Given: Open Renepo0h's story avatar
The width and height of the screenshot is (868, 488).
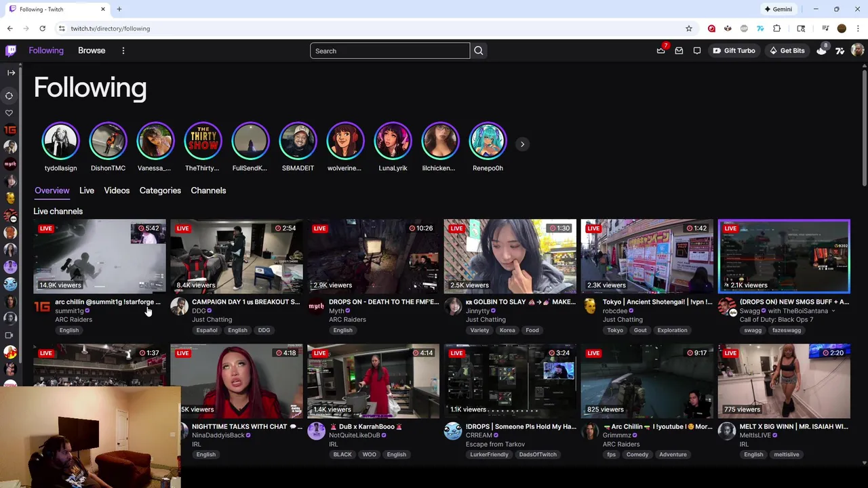Looking at the screenshot, I should pos(488,141).
